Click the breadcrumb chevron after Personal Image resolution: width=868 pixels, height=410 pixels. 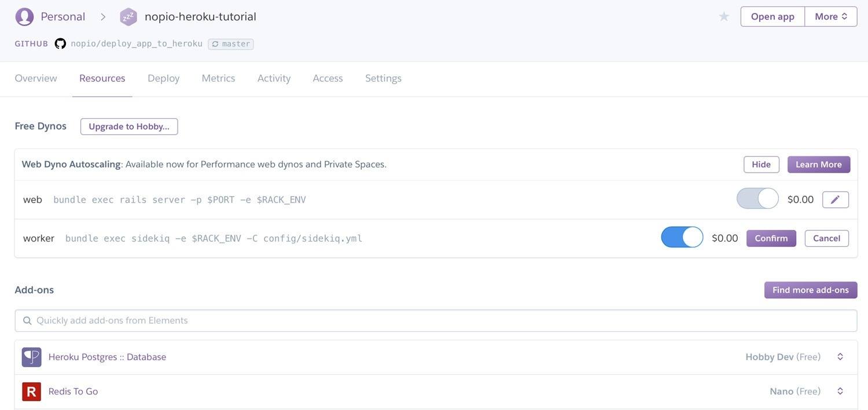103,17
